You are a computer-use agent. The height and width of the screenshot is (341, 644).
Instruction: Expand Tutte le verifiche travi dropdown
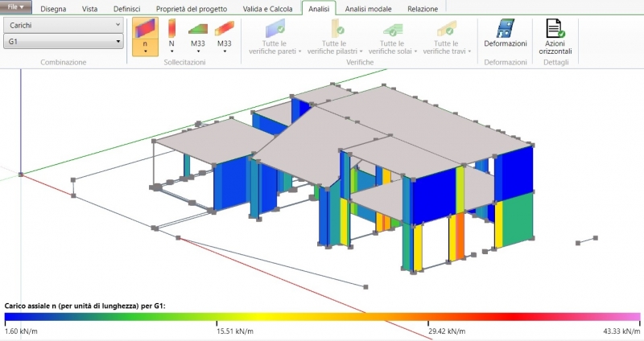[469, 51]
